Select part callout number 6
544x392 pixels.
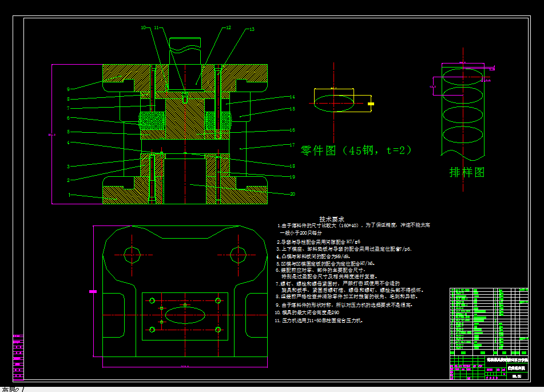[x=68, y=118]
